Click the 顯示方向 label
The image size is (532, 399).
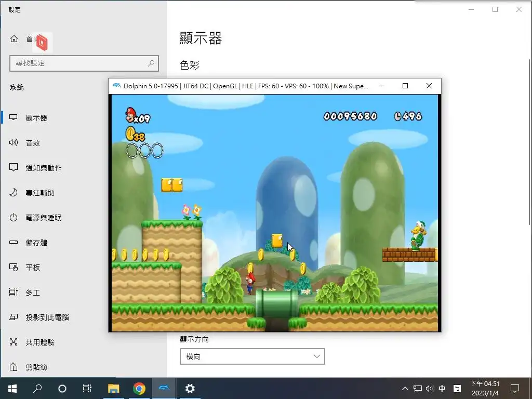tap(194, 339)
